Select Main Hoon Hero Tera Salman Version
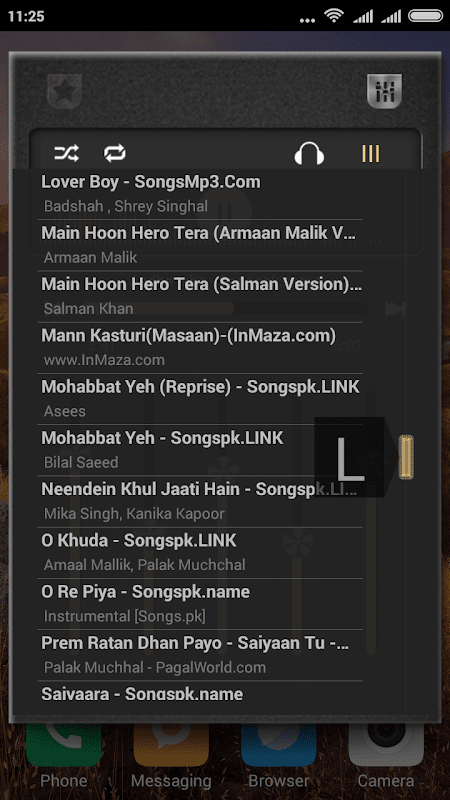450x800 pixels. tap(200, 296)
